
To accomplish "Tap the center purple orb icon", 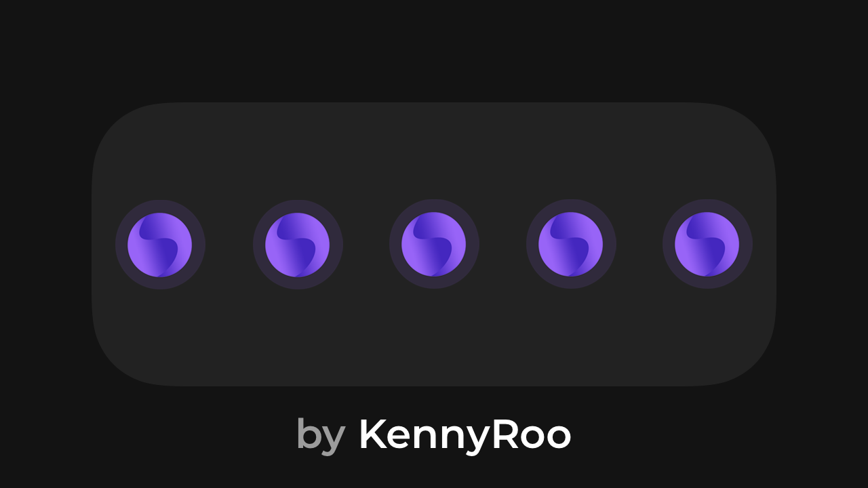I will click(434, 245).
